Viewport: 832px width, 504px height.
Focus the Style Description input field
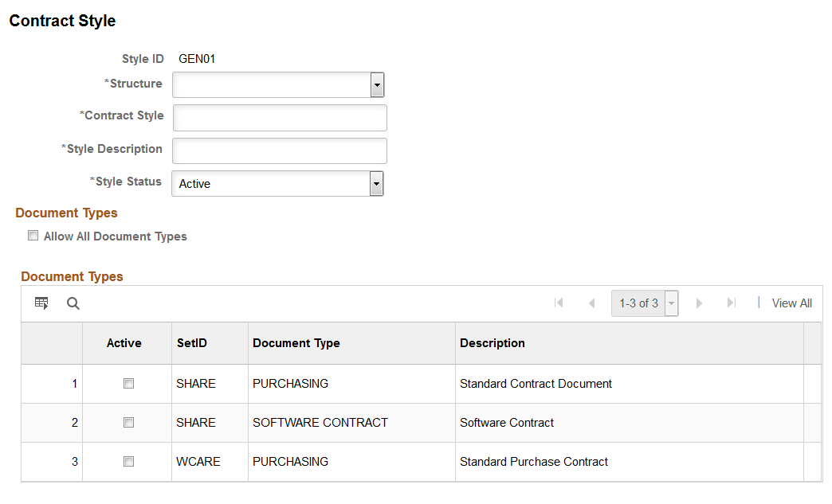280,151
